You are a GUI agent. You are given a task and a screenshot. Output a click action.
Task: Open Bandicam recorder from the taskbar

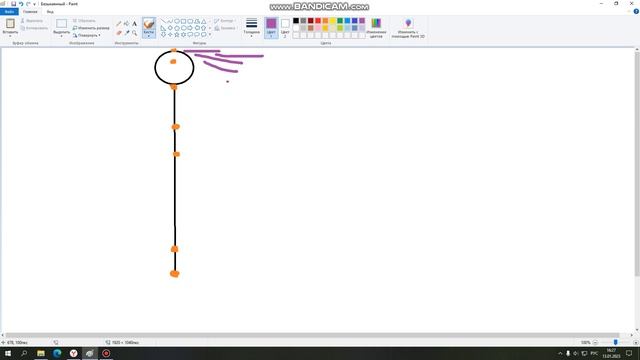pos(106,353)
